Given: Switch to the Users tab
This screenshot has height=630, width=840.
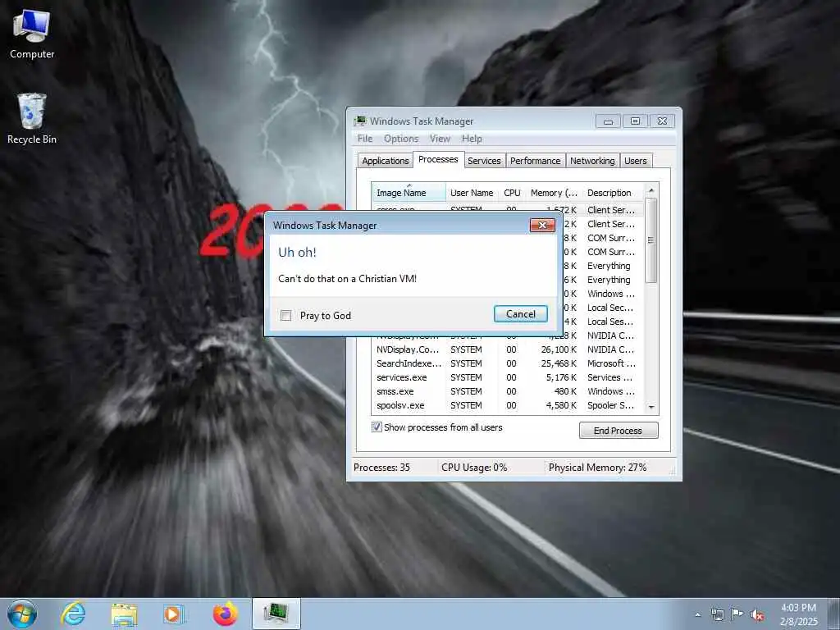Looking at the screenshot, I should click(636, 161).
